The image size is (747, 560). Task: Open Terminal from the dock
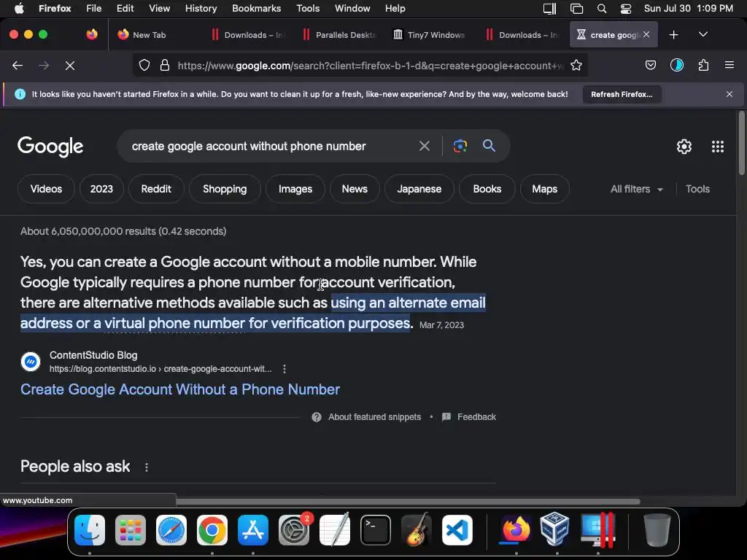click(x=376, y=530)
